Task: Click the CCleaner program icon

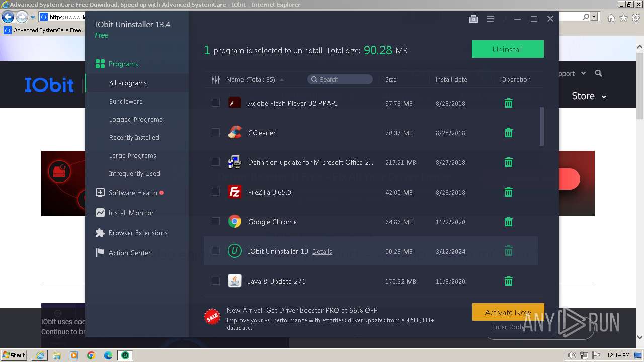Action: 235,132
